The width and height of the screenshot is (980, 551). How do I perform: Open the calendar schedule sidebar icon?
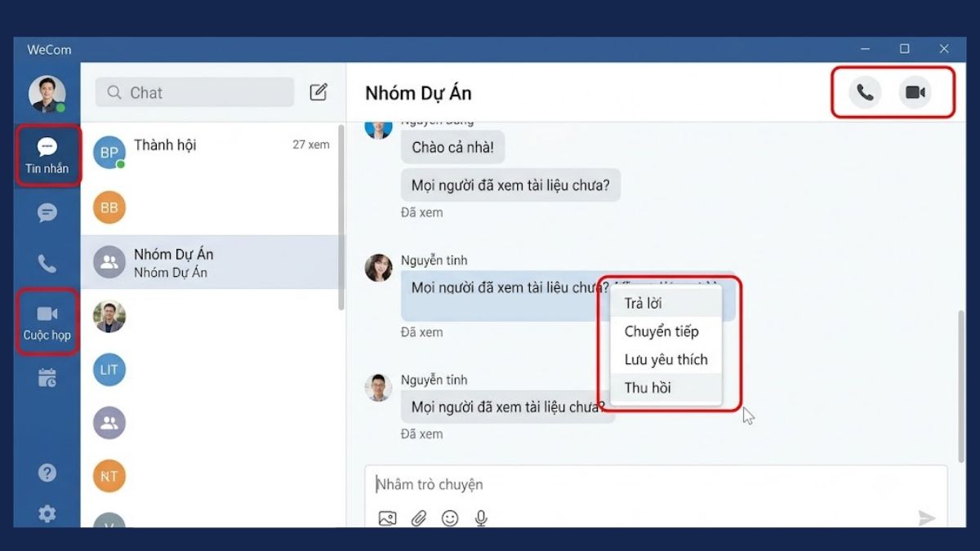[x=47, y=378]
